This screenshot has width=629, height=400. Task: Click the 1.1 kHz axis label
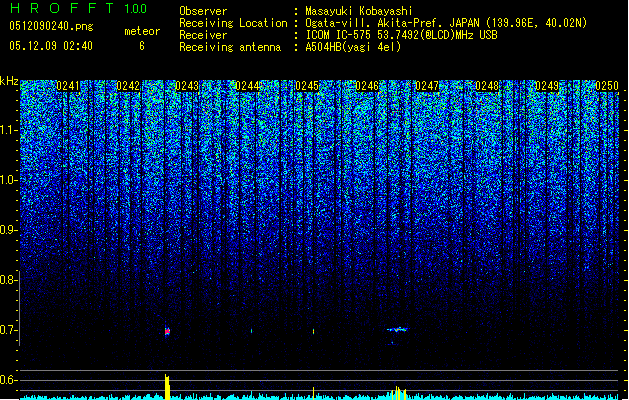8,130
